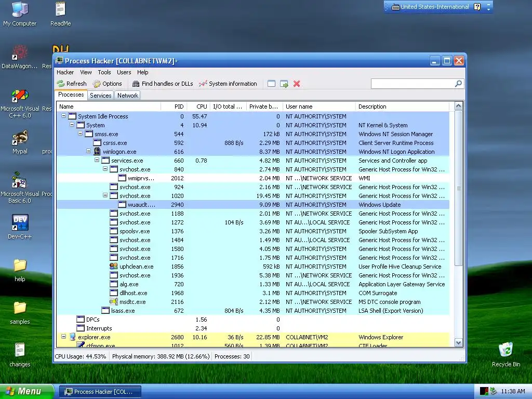This screenshot has width=532, height=399.
Task: Select the lsass.exe process icon
Action: click(105, 311)
